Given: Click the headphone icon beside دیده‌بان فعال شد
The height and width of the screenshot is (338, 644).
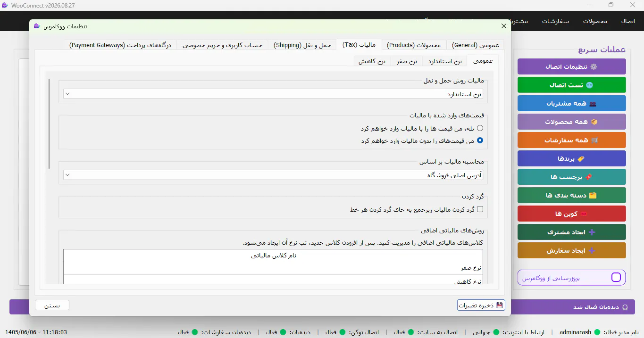Looking at the screenshot, I should [x=626, y=307].
